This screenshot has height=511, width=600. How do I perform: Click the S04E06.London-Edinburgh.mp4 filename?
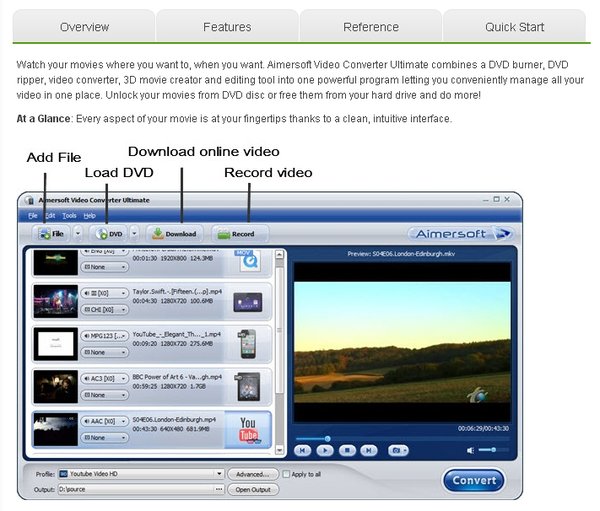pyautogui.click(x=174, y=420)
